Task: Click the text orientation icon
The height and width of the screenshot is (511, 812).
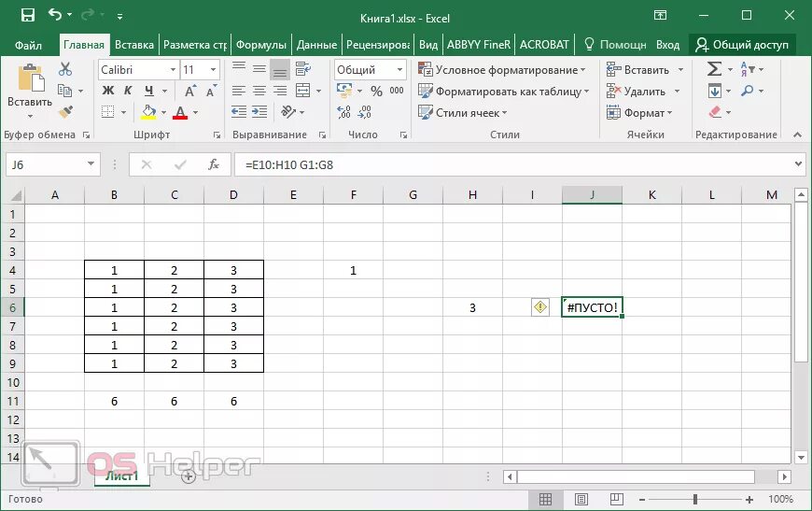Action: click(x=288, y=112)
